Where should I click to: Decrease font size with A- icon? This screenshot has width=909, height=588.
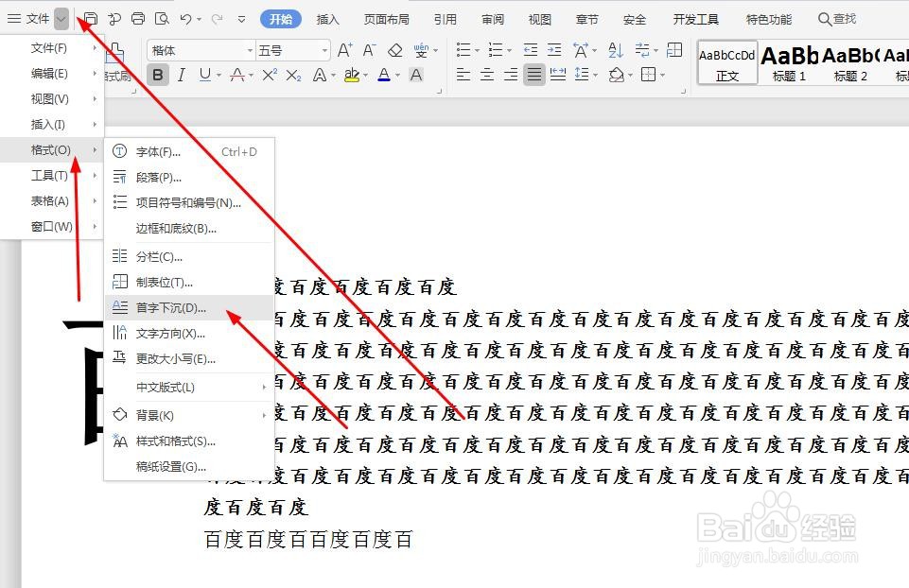tap(369, 50)
